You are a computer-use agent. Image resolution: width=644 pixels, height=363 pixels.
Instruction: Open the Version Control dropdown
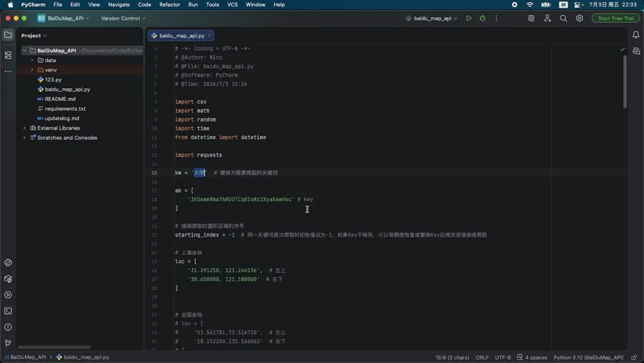123,18
